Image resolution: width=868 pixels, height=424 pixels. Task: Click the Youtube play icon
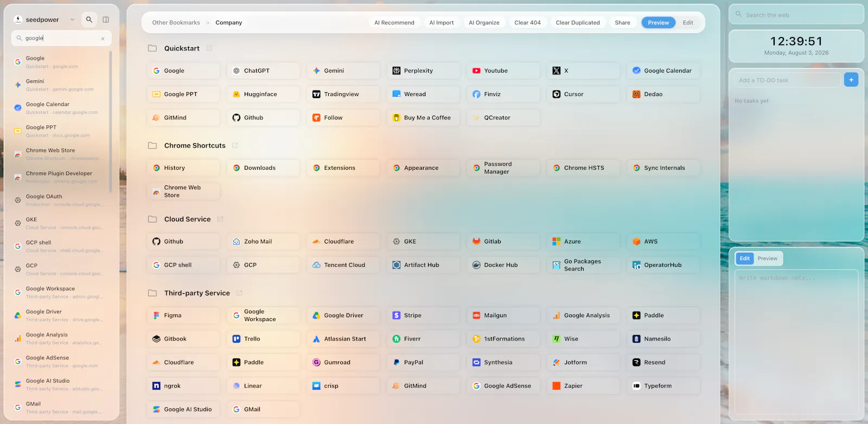[476, 70]
